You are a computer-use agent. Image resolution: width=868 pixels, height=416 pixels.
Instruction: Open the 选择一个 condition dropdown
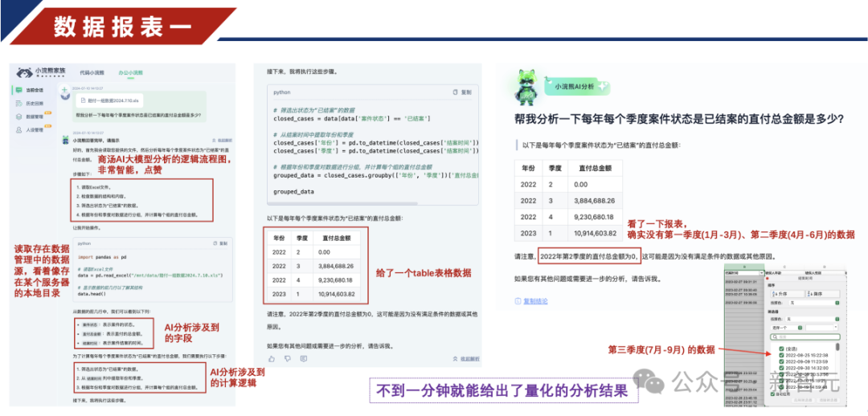click(x=787, y=328)
